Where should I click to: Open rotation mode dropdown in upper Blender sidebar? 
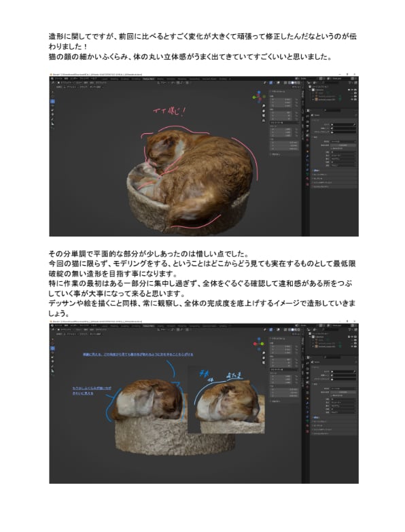[284, 122]
